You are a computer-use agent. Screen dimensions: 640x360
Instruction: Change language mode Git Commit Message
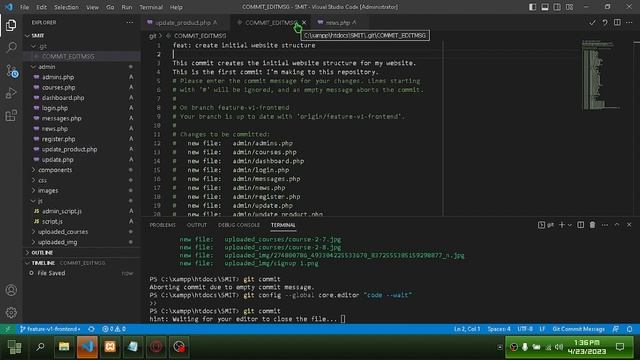578,329
